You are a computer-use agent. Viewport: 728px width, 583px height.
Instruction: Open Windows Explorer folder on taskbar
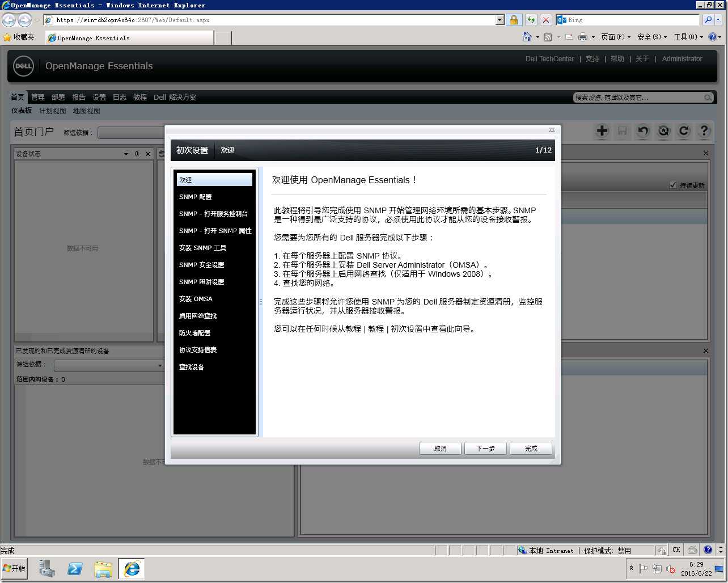(x=103, y=569)
